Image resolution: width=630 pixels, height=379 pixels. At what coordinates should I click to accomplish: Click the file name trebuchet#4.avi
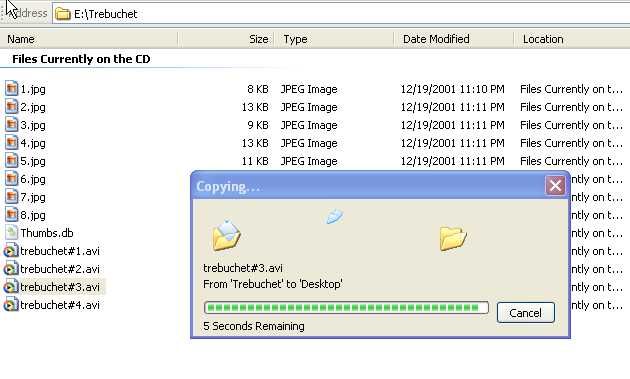click(x=60, y=305)
